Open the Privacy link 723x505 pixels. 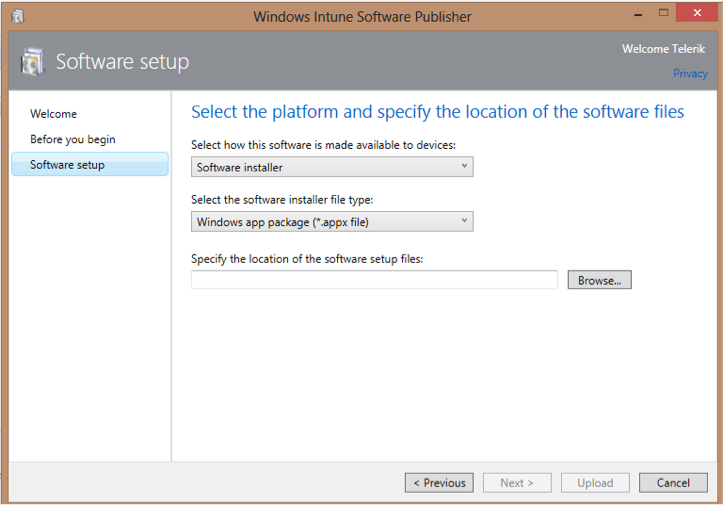click(690, 73)
